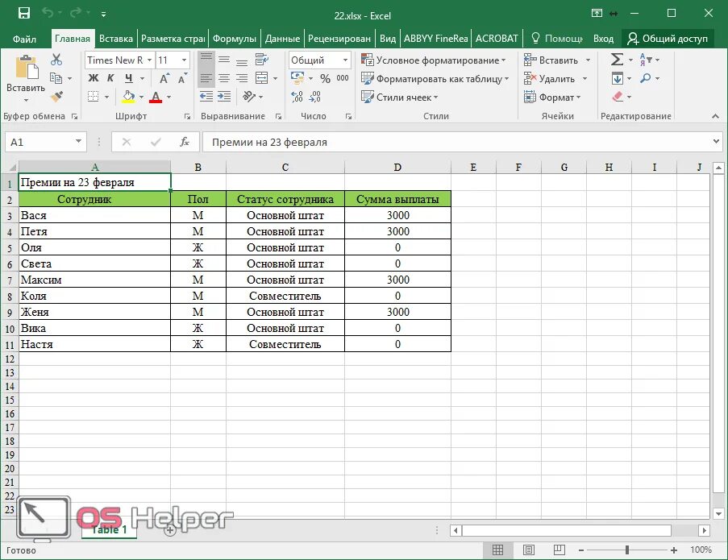The height and width of the screenshot is (560, 728).
Task: Switch to the Формулы tab
Action: (x=235, y=39)
